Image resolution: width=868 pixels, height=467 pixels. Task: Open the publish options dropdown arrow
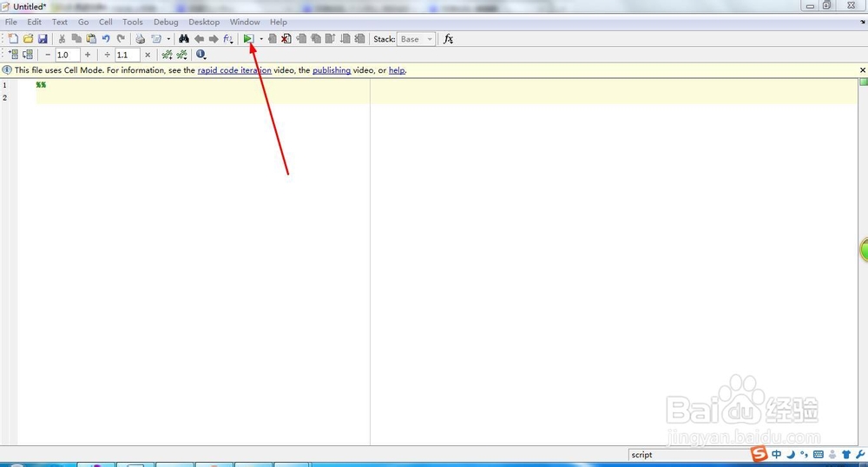click(169, 39)
